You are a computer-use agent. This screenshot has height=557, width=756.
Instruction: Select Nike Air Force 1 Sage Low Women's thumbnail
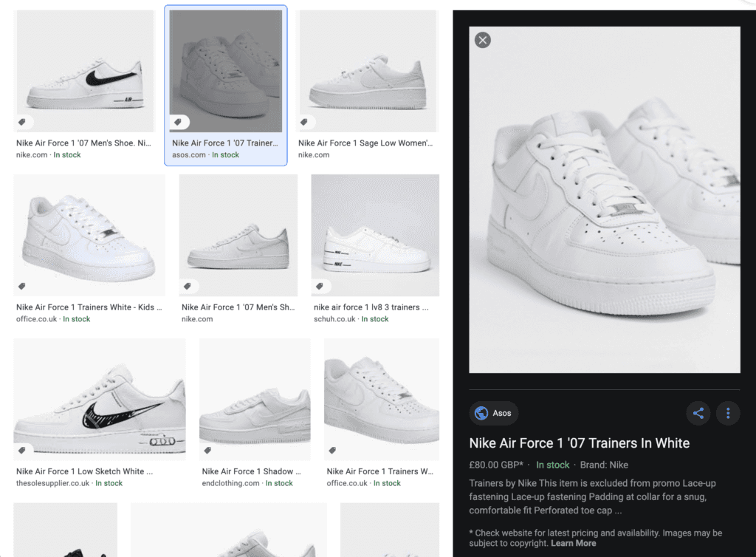pos(368,71)
